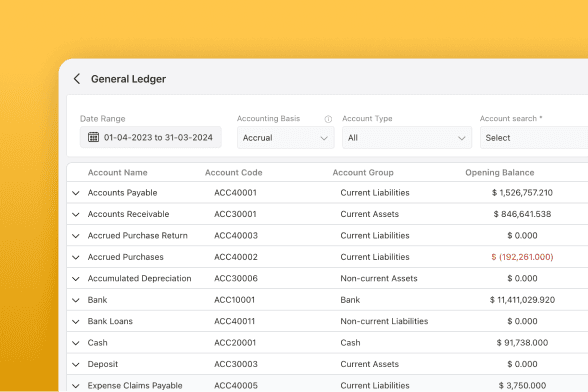The width and height of the screenshot is (588, 392).
Task: Click the Opening Balance column header
Action: coord(500,173)
